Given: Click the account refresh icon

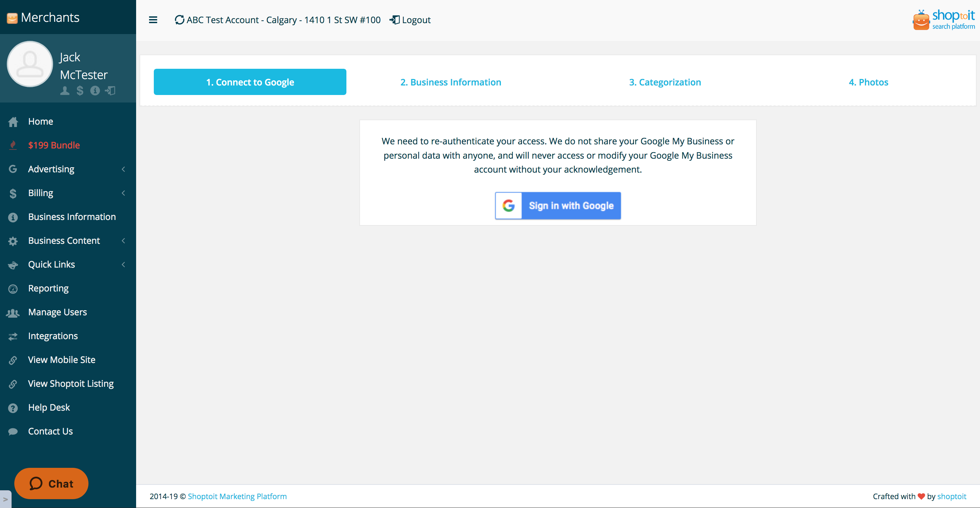Looking at the screenshot, I should coord(180,20).
